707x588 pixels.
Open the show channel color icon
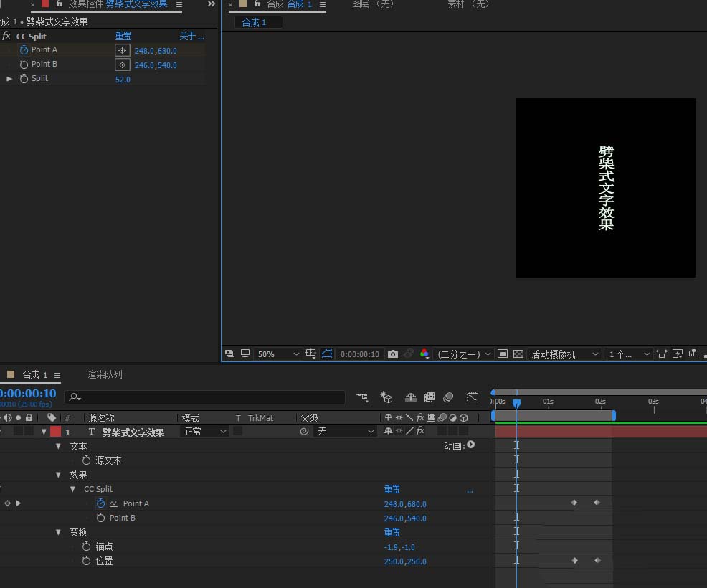[424, 354]
